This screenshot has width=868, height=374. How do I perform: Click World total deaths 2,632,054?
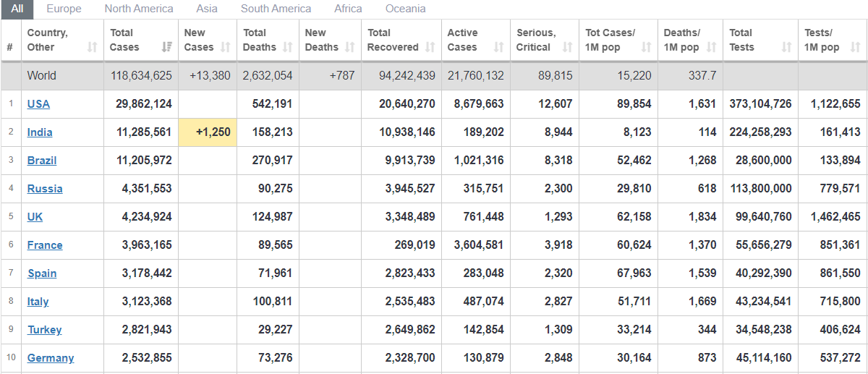268,75
